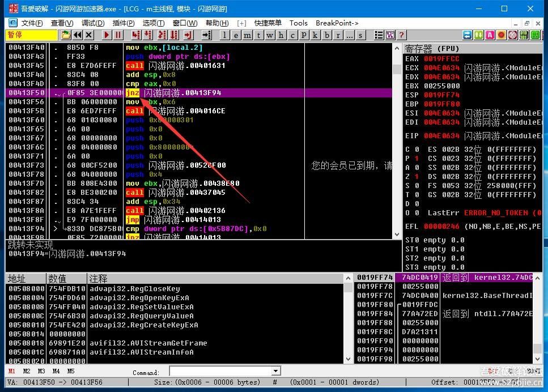Image resolution: width=548 pixels, height=392 pixels.
Task: Open the 调试(D) menu
Action: pos(92,23)
